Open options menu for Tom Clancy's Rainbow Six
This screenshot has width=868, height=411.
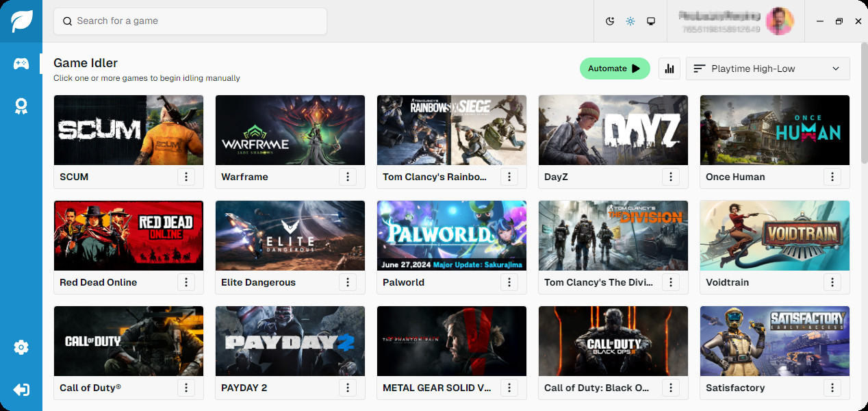coord(509,177)
